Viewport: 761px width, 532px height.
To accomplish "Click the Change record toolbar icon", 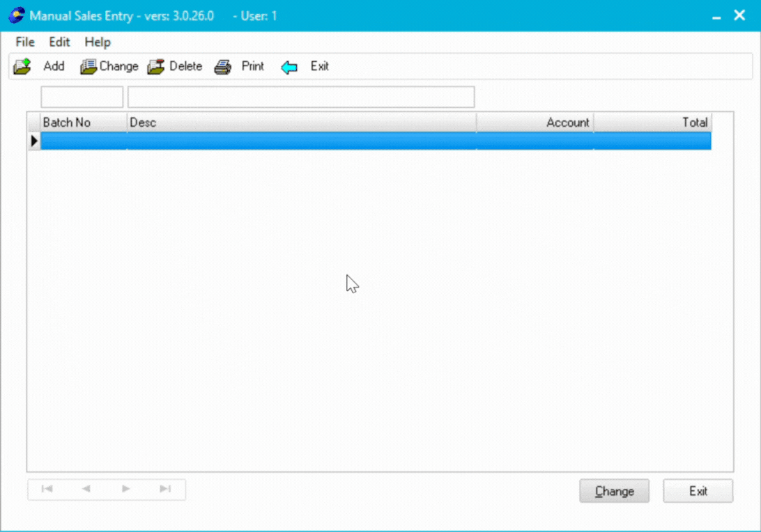I will click(x=88, y=67).
